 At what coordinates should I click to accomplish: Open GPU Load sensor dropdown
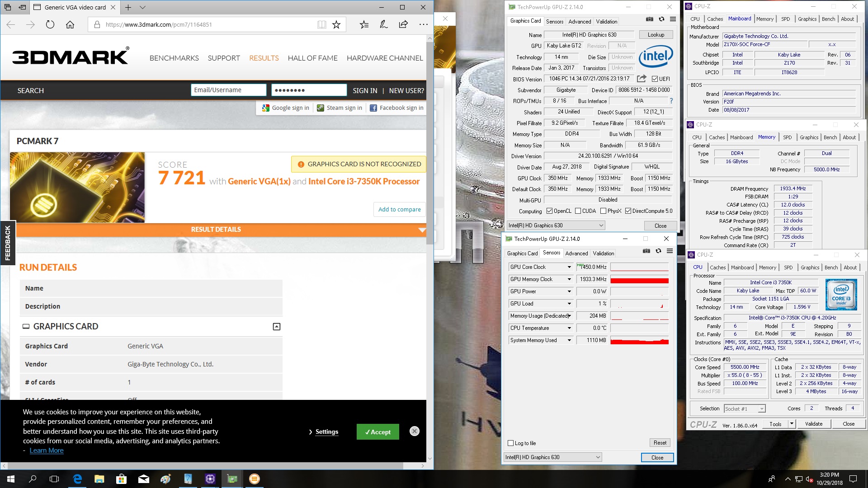click(569, 304)
